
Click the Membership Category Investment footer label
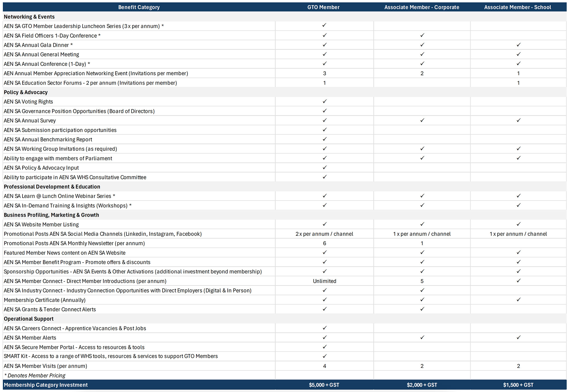tap(46, 385)
